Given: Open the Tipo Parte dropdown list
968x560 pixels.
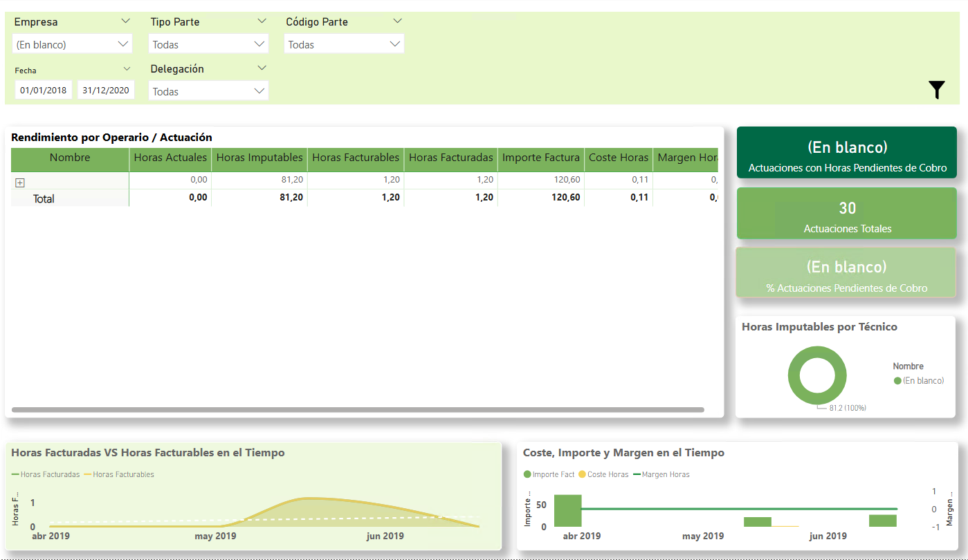Looking at the screenshot, I should coord(208,44).
